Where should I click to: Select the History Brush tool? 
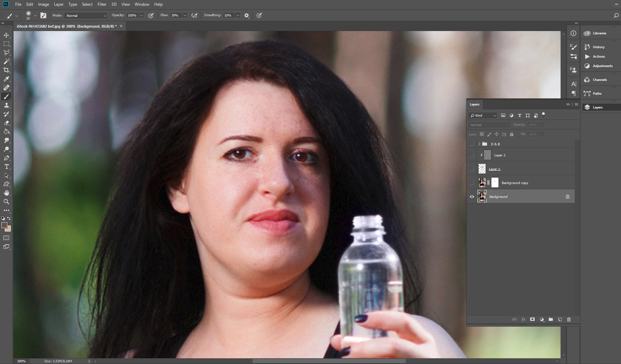tap(6, 114)
